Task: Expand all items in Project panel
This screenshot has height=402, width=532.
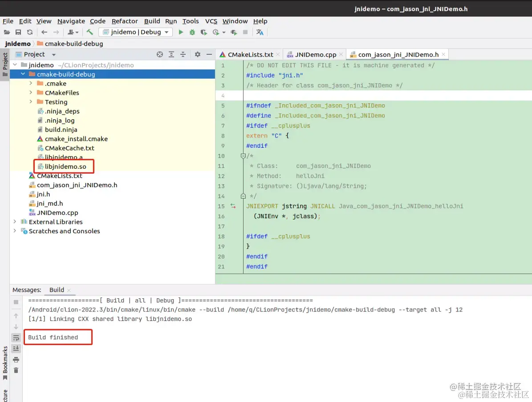Action: tap(171, 54)
